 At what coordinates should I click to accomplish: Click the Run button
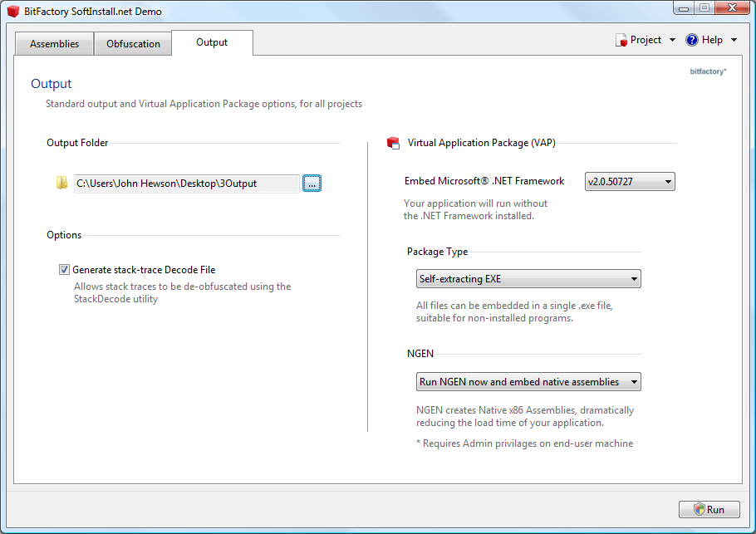pos(709,509)
